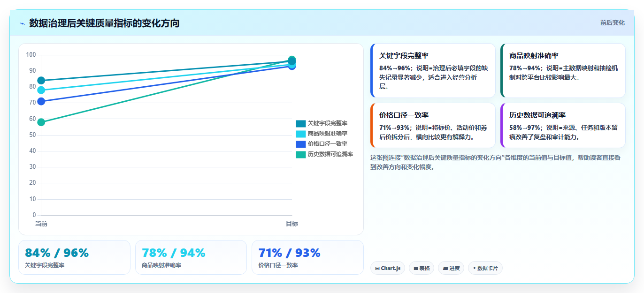Image resolution: width=644 pixels, height=293 pixels.
Task: Select the 关键字段完整率 current point at 84
Action: (41, 81)
